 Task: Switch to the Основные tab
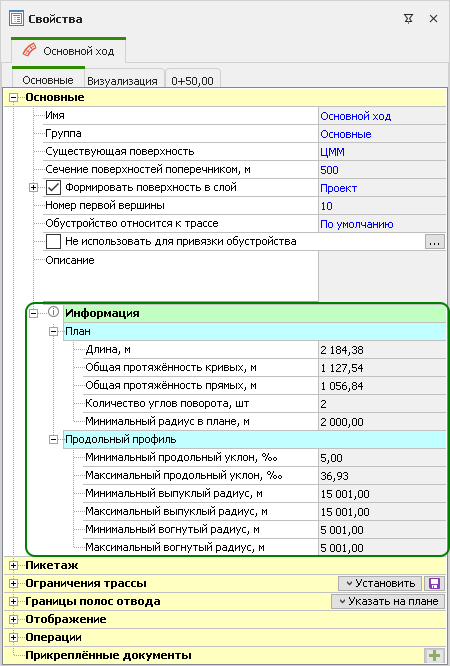pyautogui.click(x=48, y=79)
